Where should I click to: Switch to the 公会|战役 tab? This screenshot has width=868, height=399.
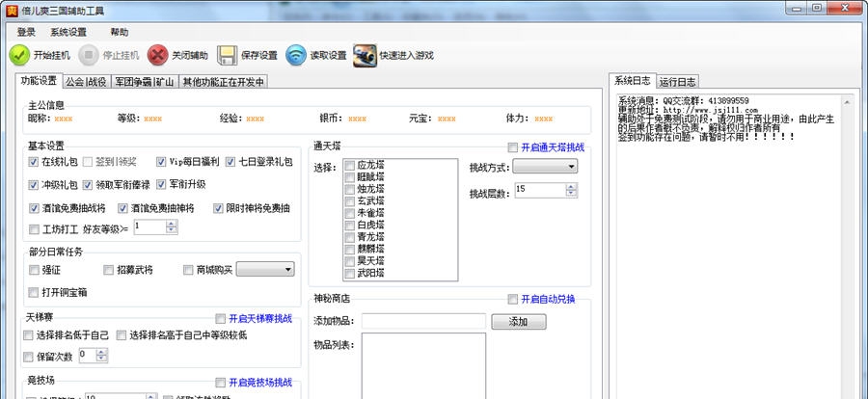point(87,82)
